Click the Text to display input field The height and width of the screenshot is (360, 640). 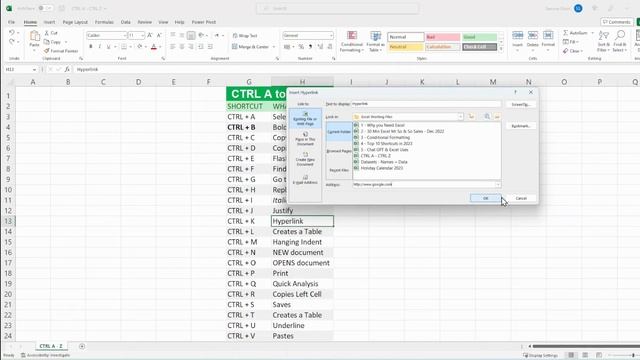click(426, 104)
